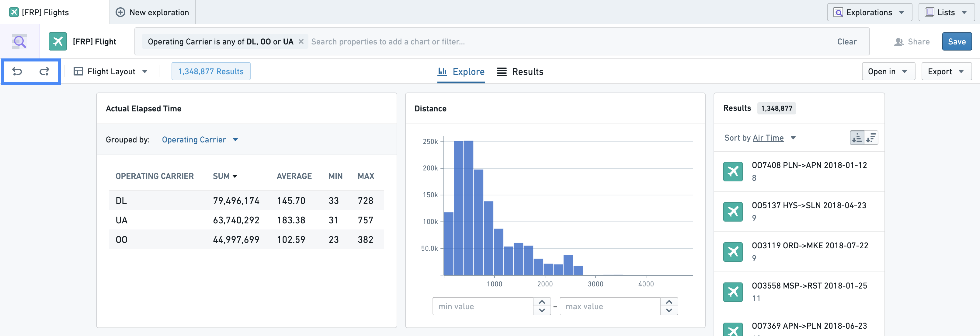Image resolution: width=980 pixels, height=336 pixels.
Task: Expand the Flight Layout dropdown
Action: click(x=111, y=72)
